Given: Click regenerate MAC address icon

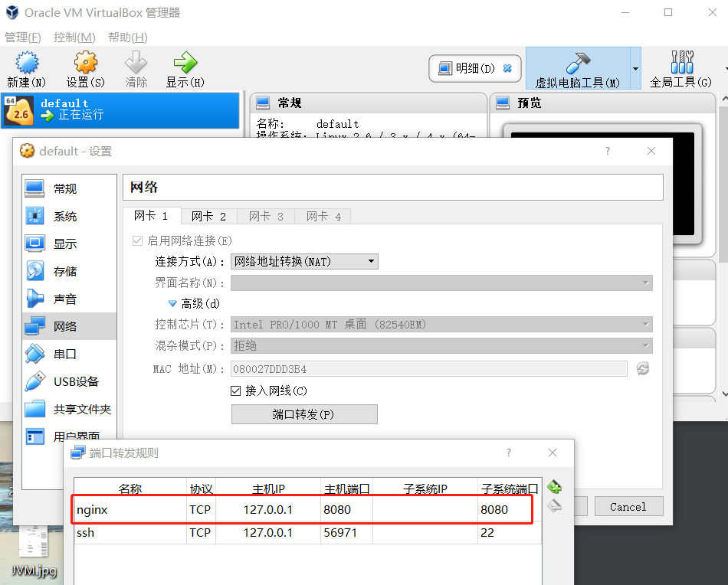Looking at the screenshot, I should click(643, 369).
